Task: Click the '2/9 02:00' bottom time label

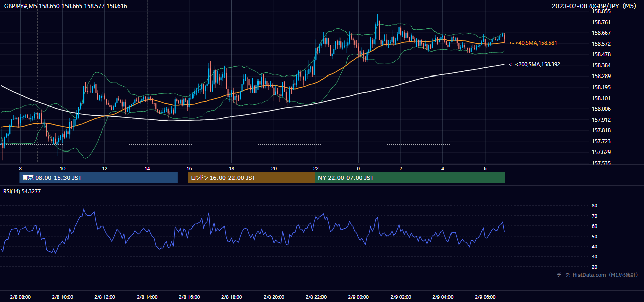Action: (x=401, y=297)
